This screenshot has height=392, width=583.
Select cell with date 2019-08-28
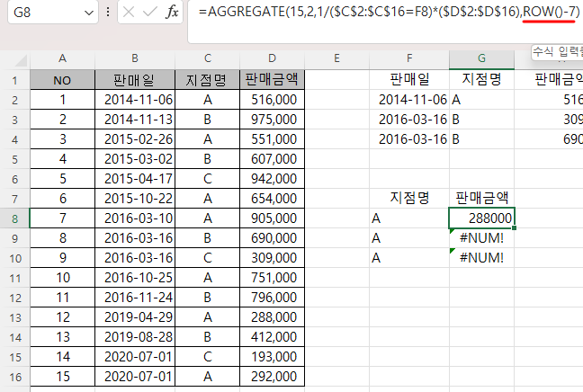(135, 336)
